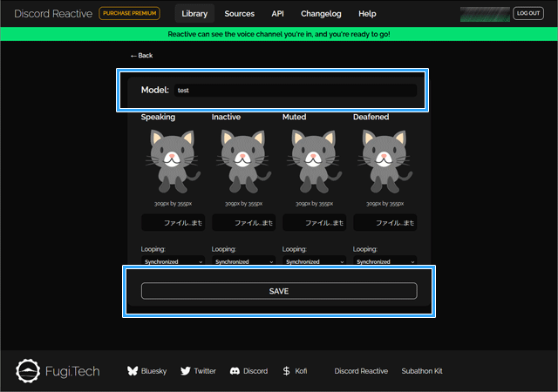
Task: Switch to the Sources tab
Action: click(240, 14)
